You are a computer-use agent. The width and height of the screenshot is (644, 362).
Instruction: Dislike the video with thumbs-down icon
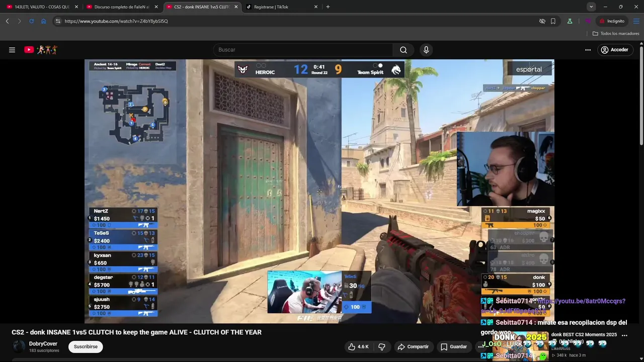(x=382, y=347)
